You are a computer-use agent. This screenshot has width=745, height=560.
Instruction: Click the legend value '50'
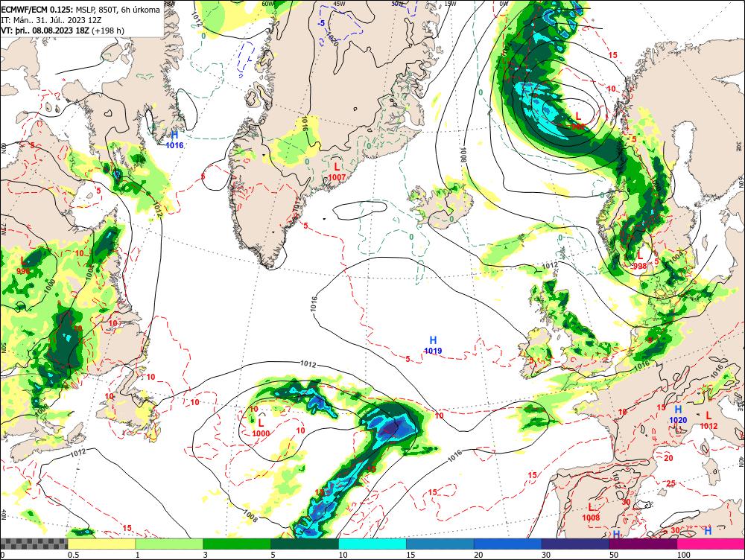[614, 555]
